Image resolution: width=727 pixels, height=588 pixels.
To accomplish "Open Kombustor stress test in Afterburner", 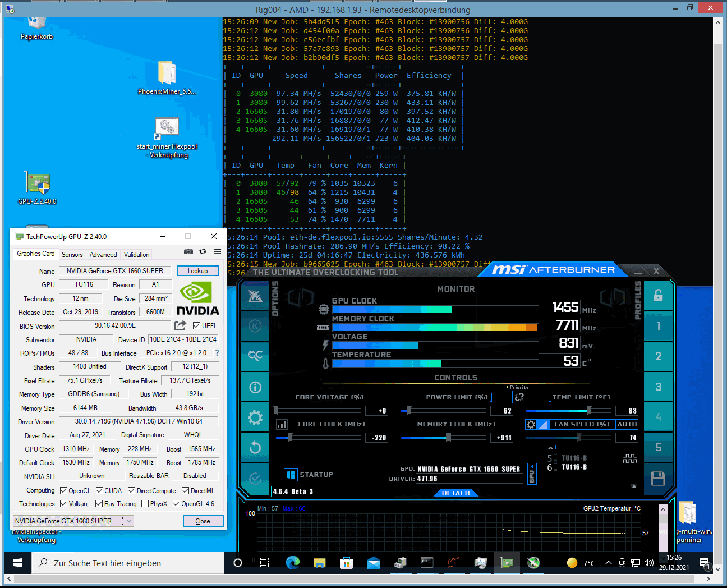I will 255,326.
